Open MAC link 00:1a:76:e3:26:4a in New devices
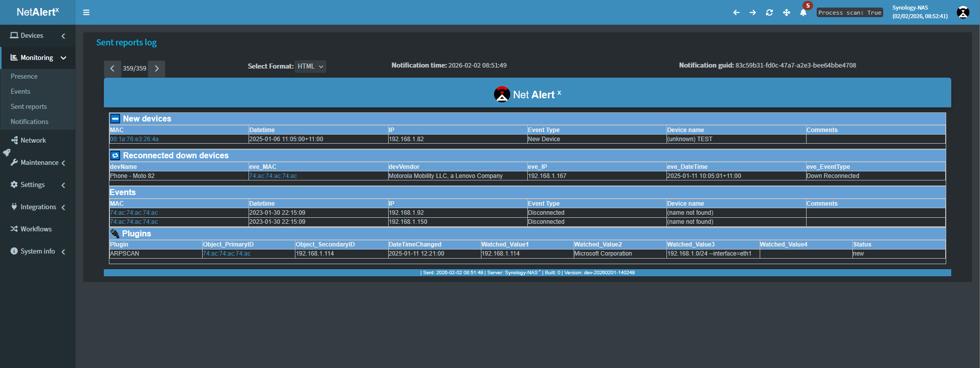This screenshot has height=368, width=980. pos(134,139)
